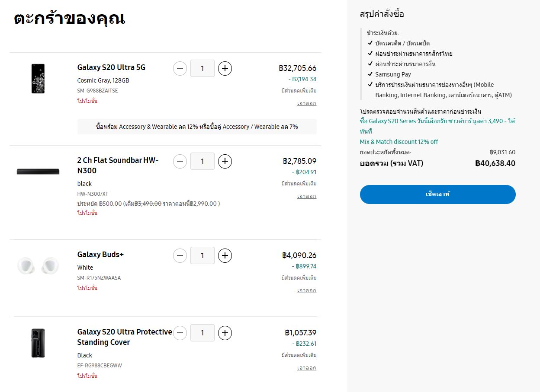The image size is (540, 392).
Task: Decrease Galaxy Buds+ quantity with minus
Action: click(180, 255)
